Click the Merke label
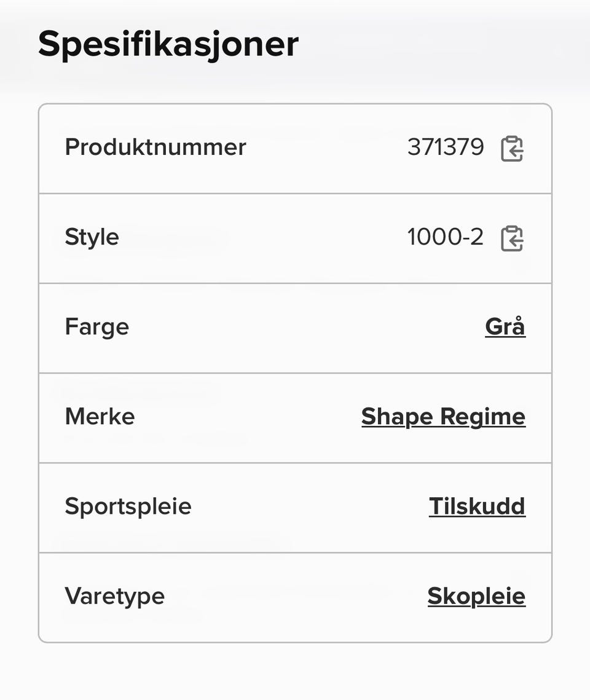 tap(100, 417)
